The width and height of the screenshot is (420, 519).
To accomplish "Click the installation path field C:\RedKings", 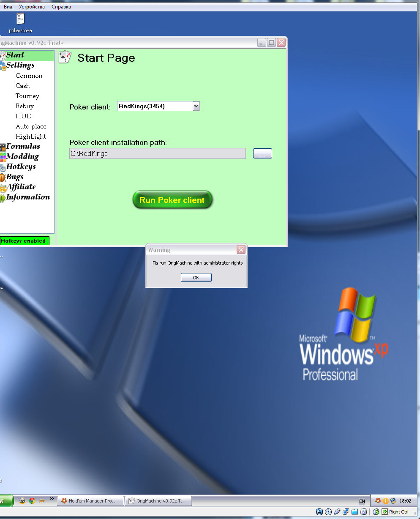I will click(x=158, y=153).
